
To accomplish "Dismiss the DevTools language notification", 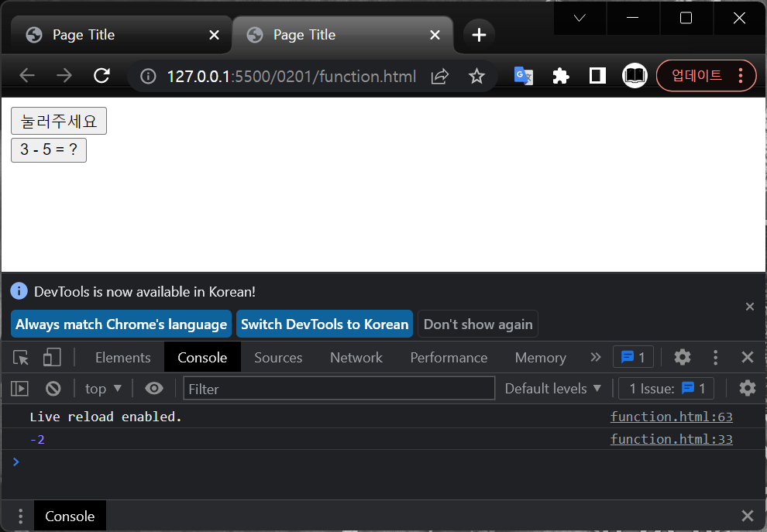I will coord(749,307).
